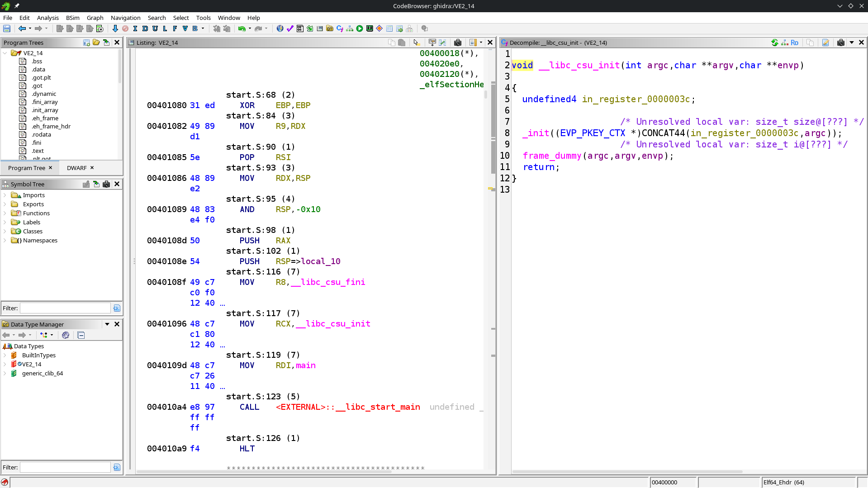Take Listing snapshot with camera icon
868x488 pixels.
(x=458, y=43)
